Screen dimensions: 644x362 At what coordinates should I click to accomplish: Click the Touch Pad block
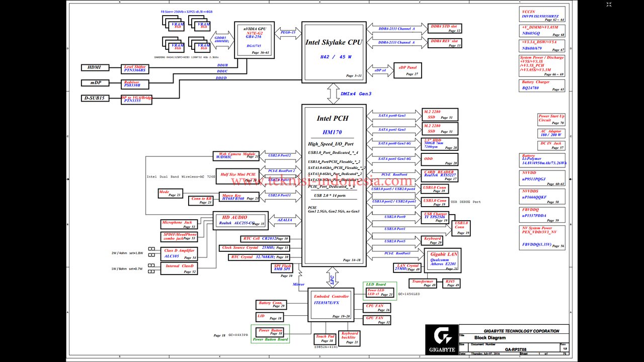click(325, 339)
